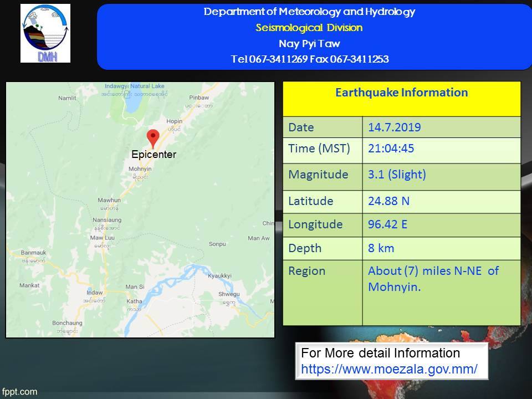Click the time value 21:04:45
This screenshot has width=532, height=399.
(391, 149)
